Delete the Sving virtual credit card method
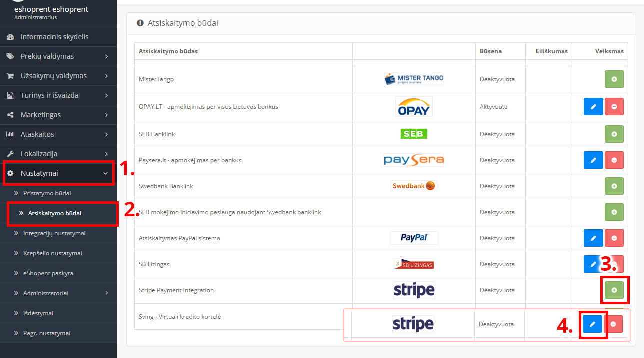 613,324
